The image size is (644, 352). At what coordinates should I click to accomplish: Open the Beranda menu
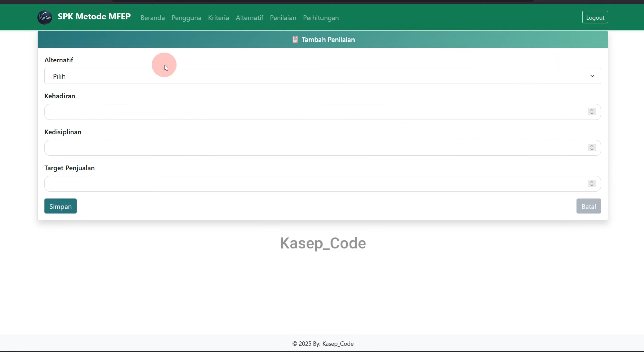tap(153, 18)
